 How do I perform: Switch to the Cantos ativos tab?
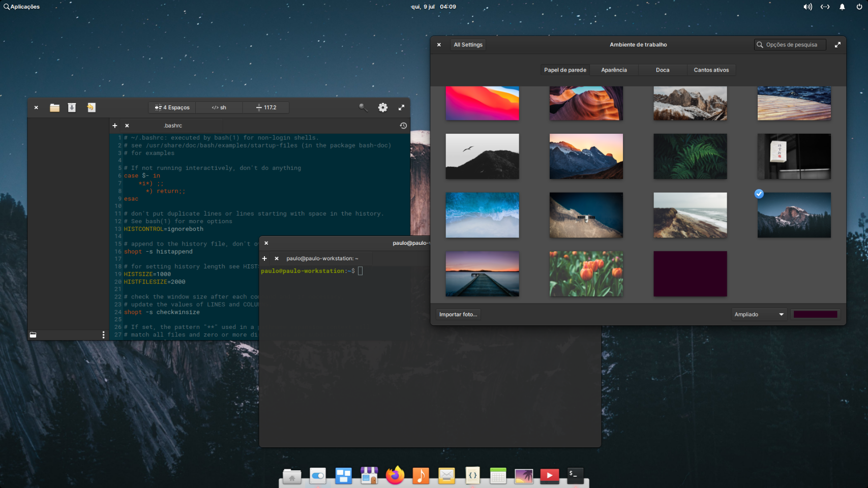click(711, 70)
